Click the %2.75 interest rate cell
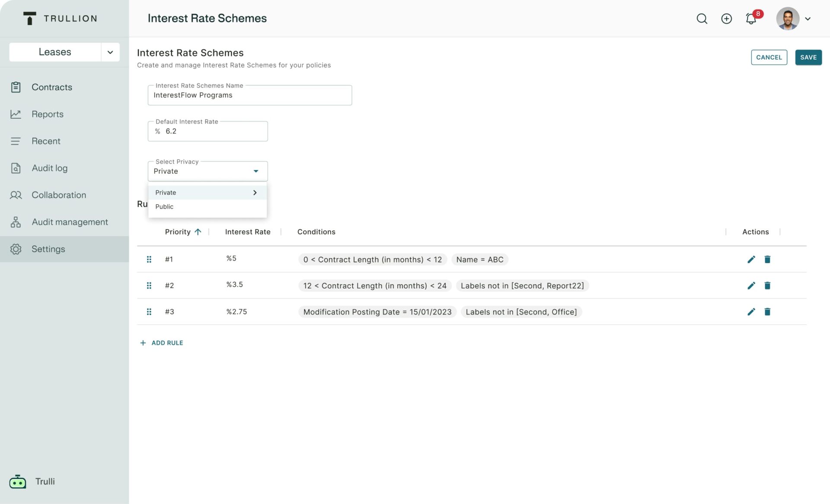Image resolution: width=830 pixels, height=504 pixels. click(x=237, y=312)
